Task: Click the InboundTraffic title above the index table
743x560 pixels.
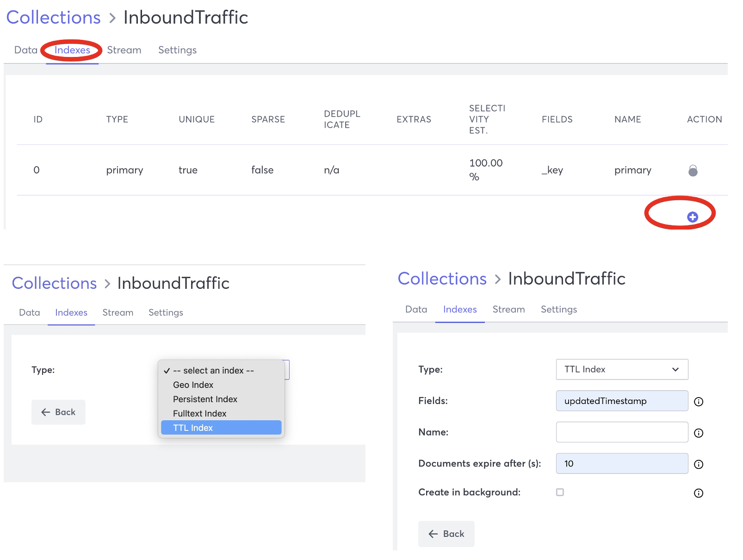Action: pyautogui.click(x=186, y=18)
